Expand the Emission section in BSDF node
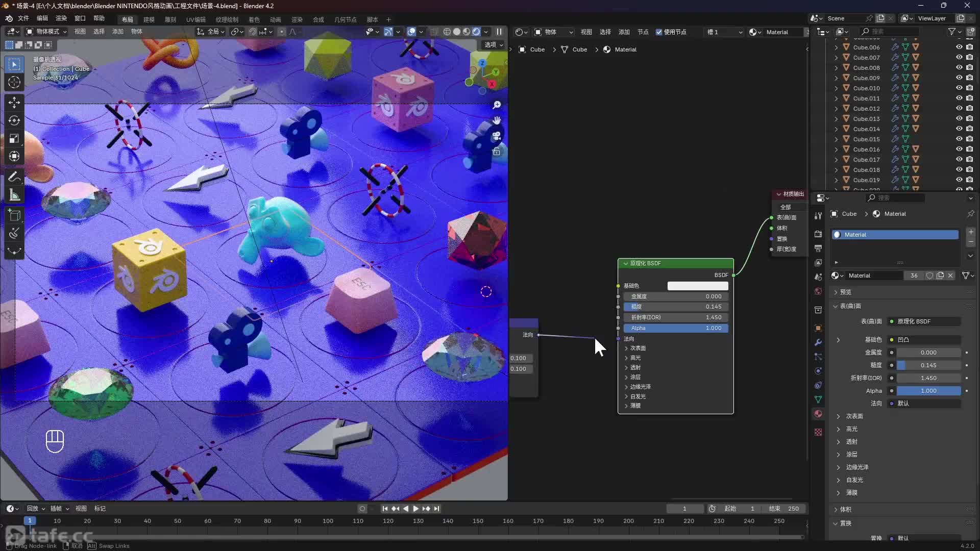 coord(626,396)
